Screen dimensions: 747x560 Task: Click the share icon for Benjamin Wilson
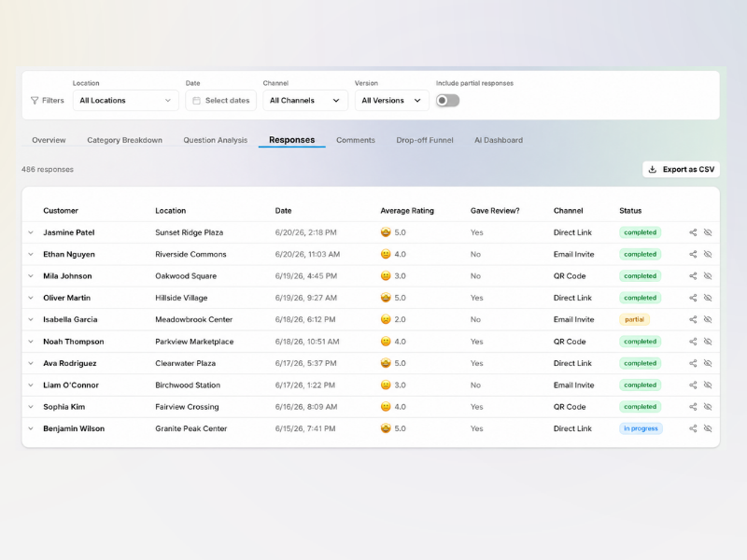(693, 428)
